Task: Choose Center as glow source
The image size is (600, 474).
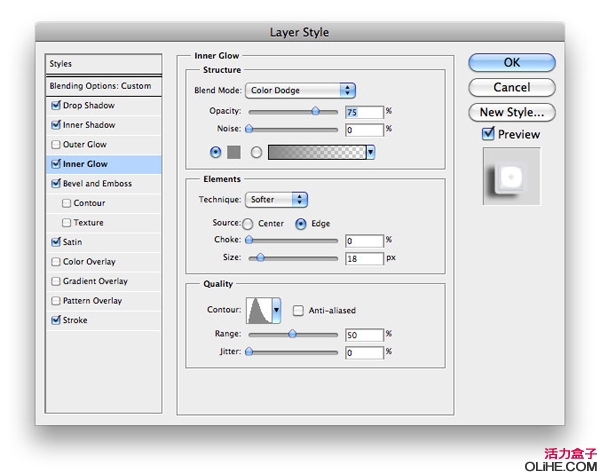Action: 248,224
